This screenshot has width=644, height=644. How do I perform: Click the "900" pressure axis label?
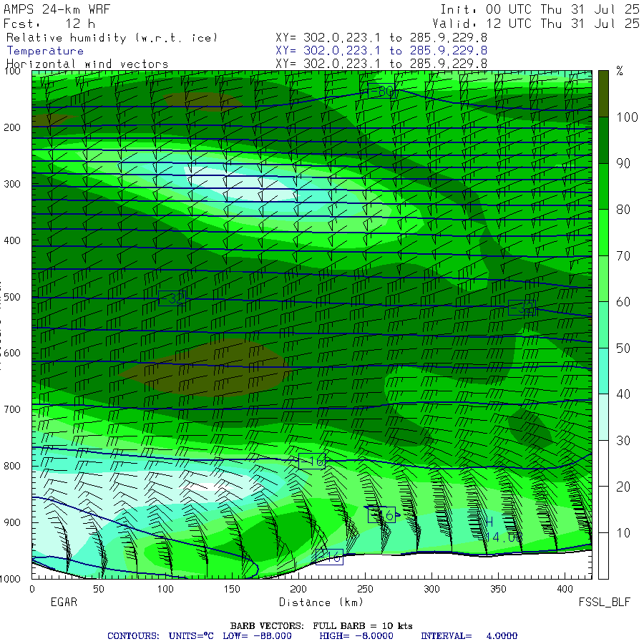12,522
